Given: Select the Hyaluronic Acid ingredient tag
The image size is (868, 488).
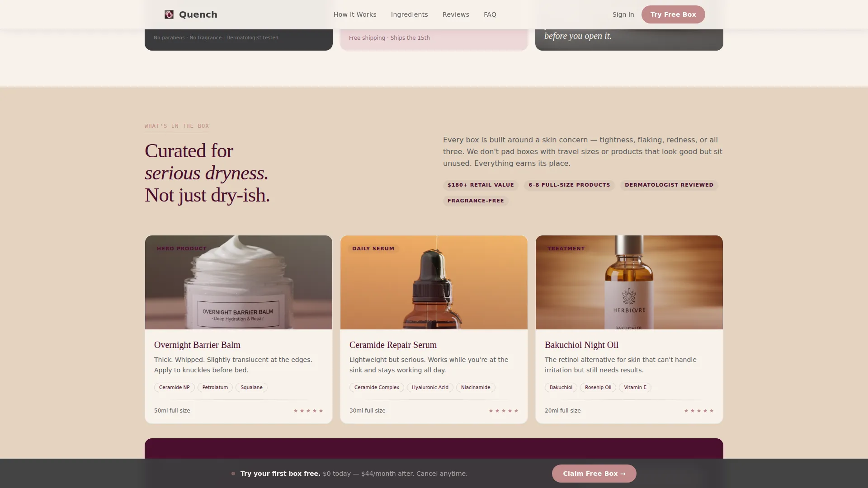Looking at the screenshot, I should (430, 387).
